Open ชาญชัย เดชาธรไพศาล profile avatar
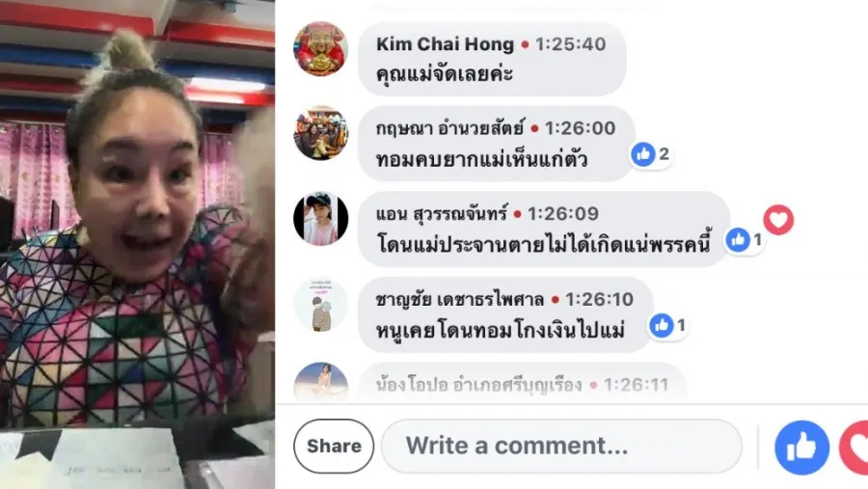Image resolution: width=868 pixels, height=489 pixels. pos(320,305)
